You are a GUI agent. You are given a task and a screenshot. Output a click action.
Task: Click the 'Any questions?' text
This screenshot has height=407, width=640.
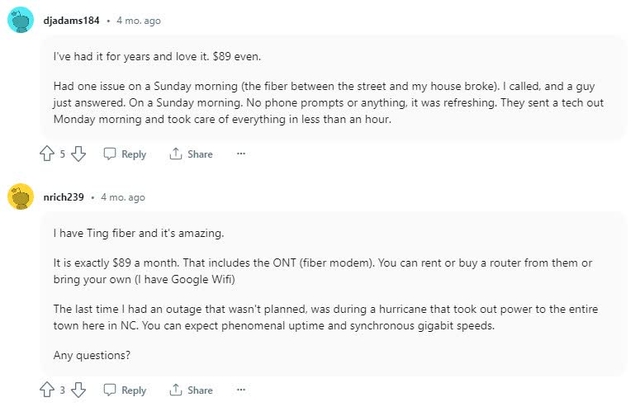click(88, 355)
